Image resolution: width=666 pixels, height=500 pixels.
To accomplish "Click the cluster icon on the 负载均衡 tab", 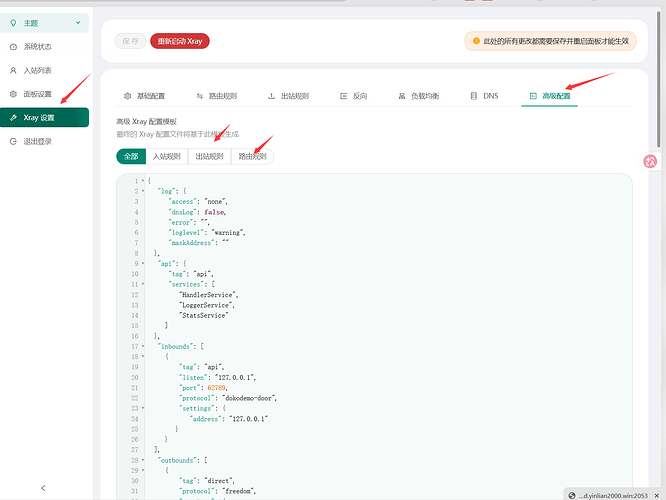I will tap(402, 96).
